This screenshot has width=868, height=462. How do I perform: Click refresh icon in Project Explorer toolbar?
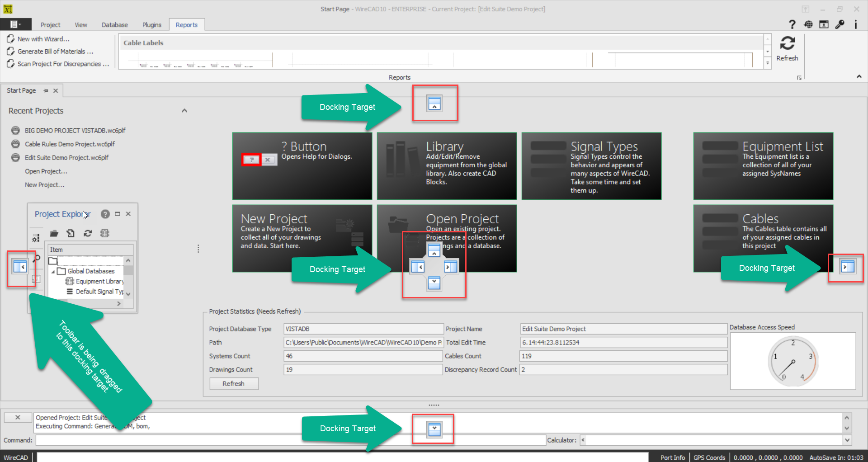click(88, 233)
